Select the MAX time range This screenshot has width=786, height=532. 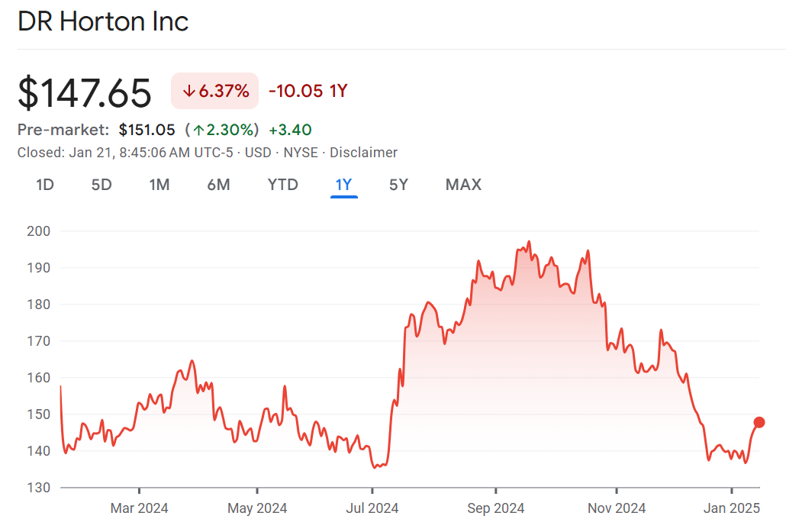(463, 185)
